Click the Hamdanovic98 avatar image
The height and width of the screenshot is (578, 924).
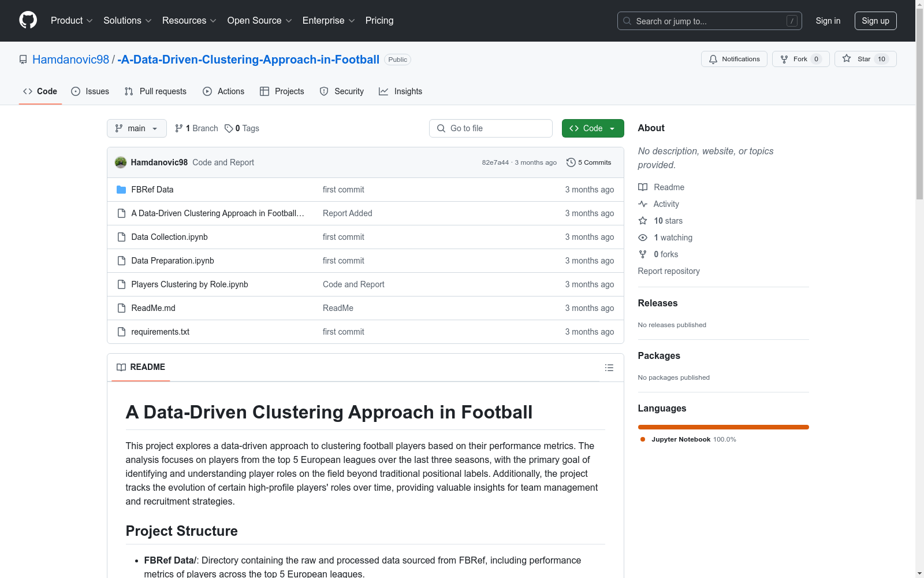coord(121,162)
